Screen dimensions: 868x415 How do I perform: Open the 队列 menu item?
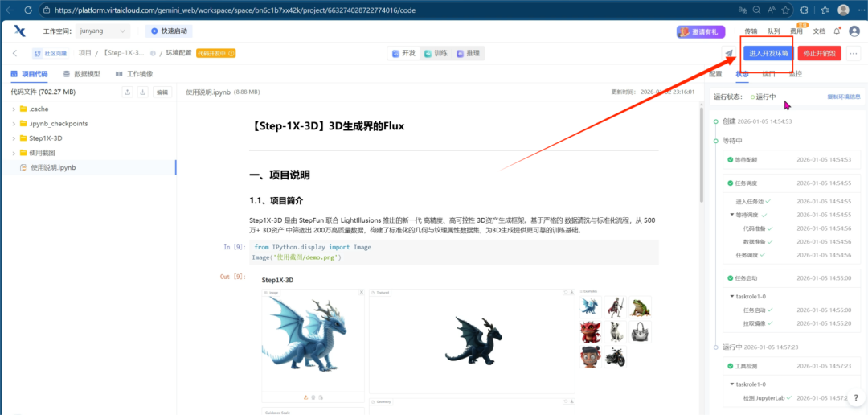click(x=773, y=31)
